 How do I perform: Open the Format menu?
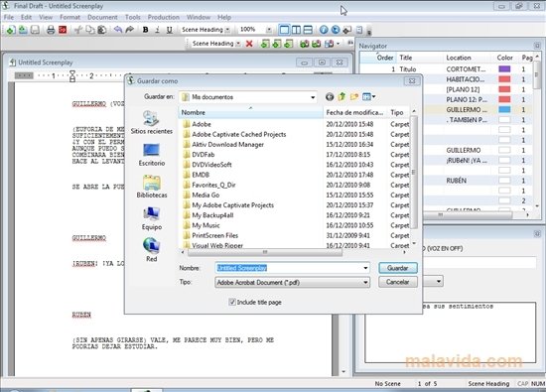pyautogui.click(x=69, y=17)
